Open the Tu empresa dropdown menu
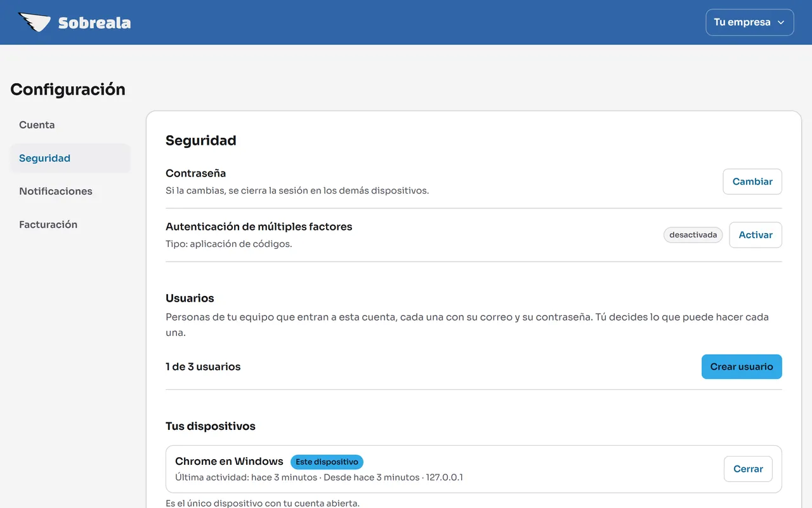 click(749, 22)
